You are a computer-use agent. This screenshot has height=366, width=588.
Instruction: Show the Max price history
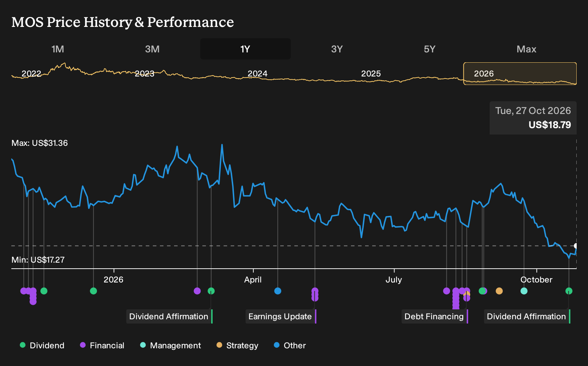[526, 49]
